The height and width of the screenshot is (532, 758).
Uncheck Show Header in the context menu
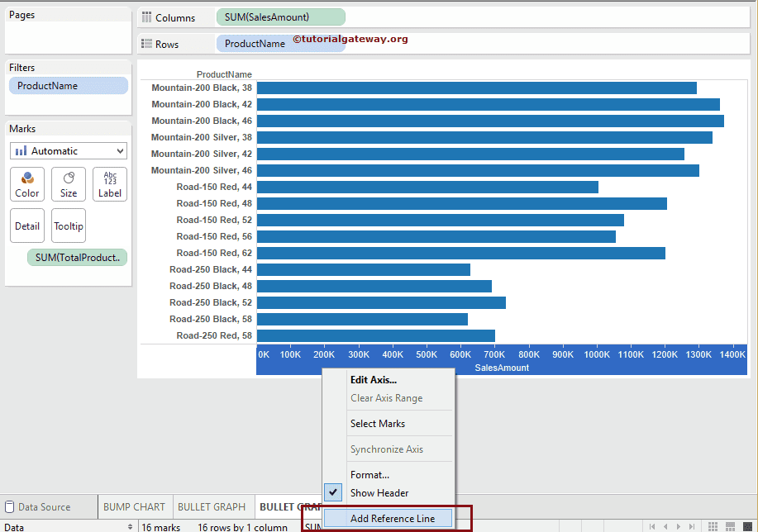click(379, 493)
